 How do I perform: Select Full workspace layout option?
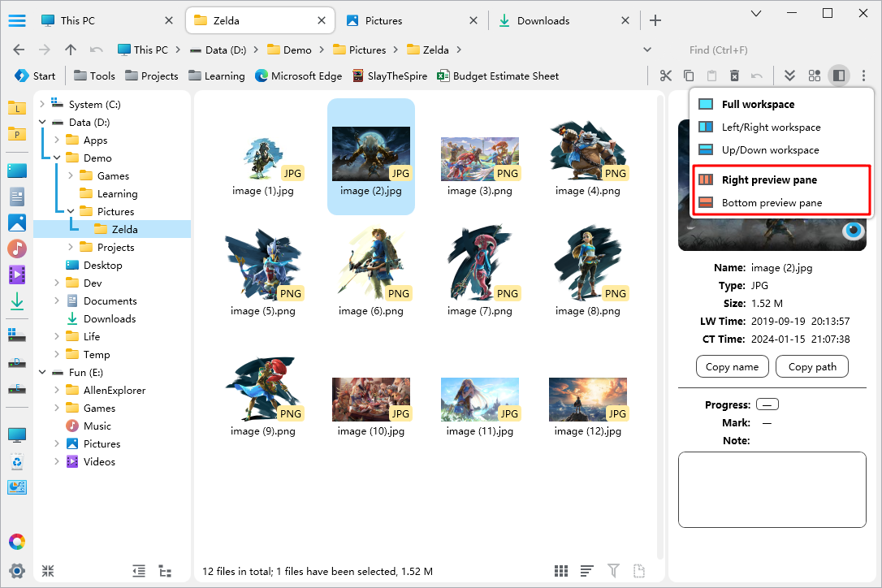(x=758, y=104)
